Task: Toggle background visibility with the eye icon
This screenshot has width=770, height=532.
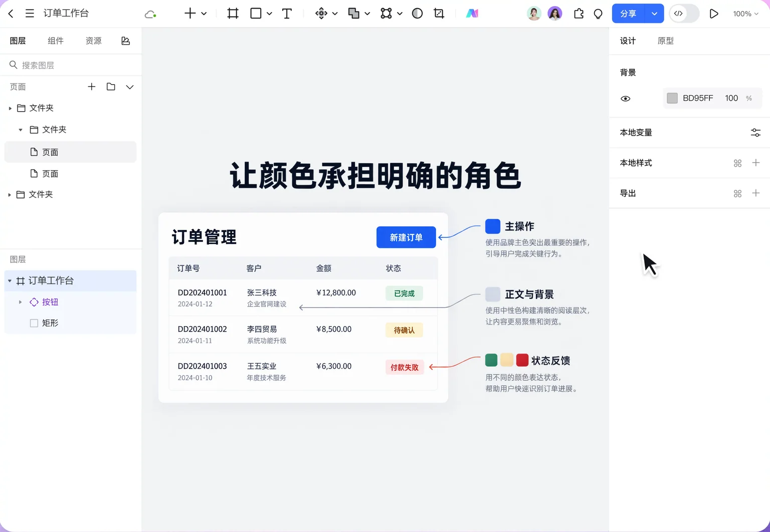Action: [x=626, y=99]
